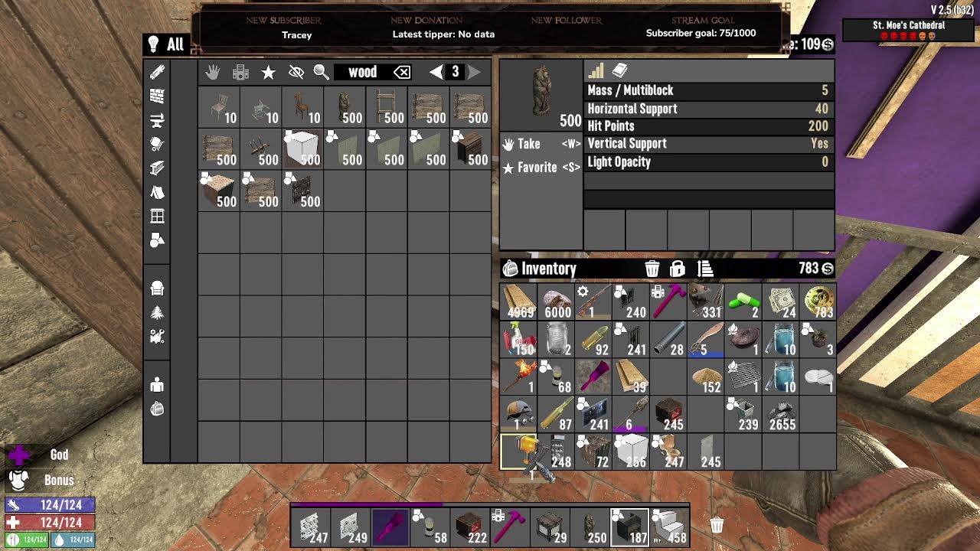Click the lightbulb All category header icon
This screenshot has width=980, height=551.
click(x=153, y=44)
